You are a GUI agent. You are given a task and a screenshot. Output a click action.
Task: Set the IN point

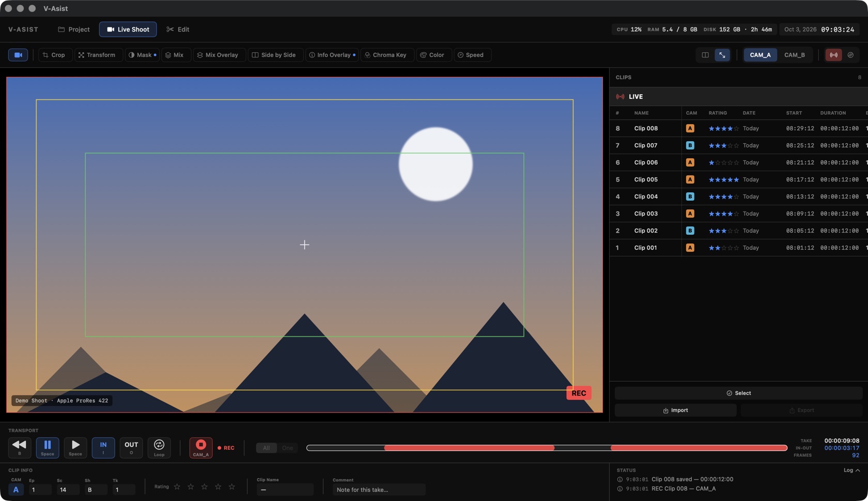point(103,448)
